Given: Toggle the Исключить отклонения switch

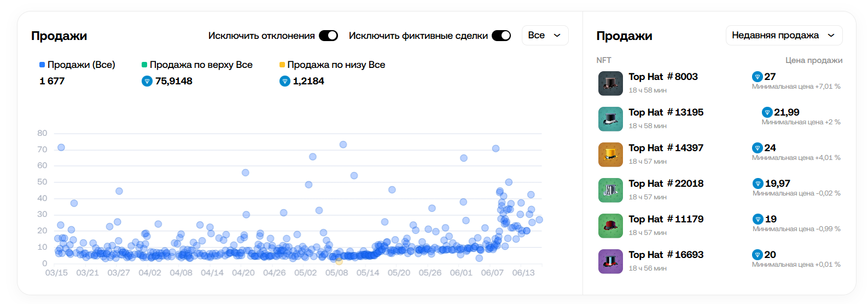Looking at the screenshot, I should [329, 36].
